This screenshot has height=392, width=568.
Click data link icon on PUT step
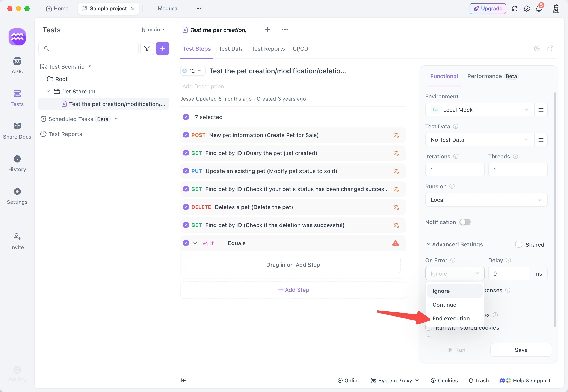point(396,171)
